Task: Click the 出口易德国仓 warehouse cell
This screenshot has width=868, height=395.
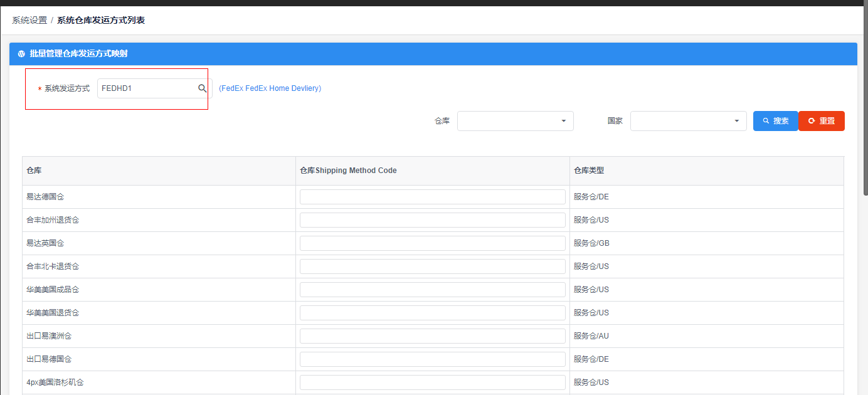Action: click(159, 359)
